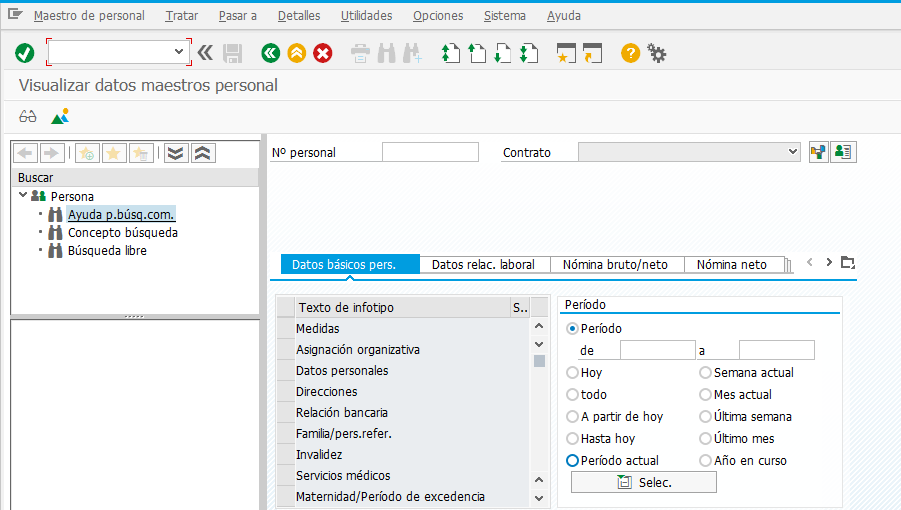901x510 pixels.
Task: Open the yellow question mark Help icon
Action: tap(630, 53)
